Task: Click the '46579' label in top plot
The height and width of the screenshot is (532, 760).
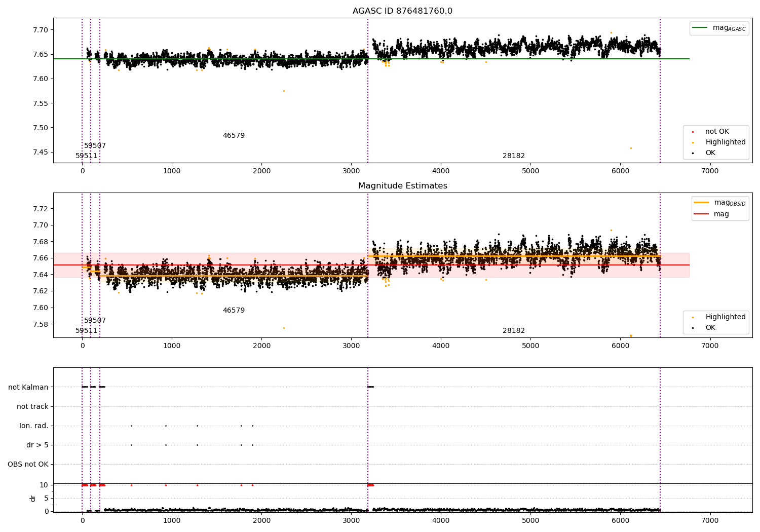Action: (234, 136)
